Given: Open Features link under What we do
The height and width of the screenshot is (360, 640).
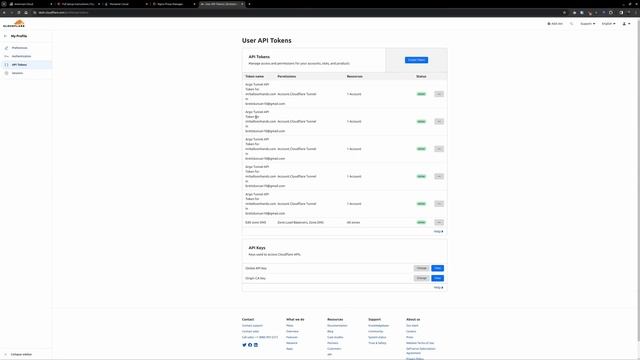Looking at the screenshot, I should pyautogui.click(x=292, y=337).
